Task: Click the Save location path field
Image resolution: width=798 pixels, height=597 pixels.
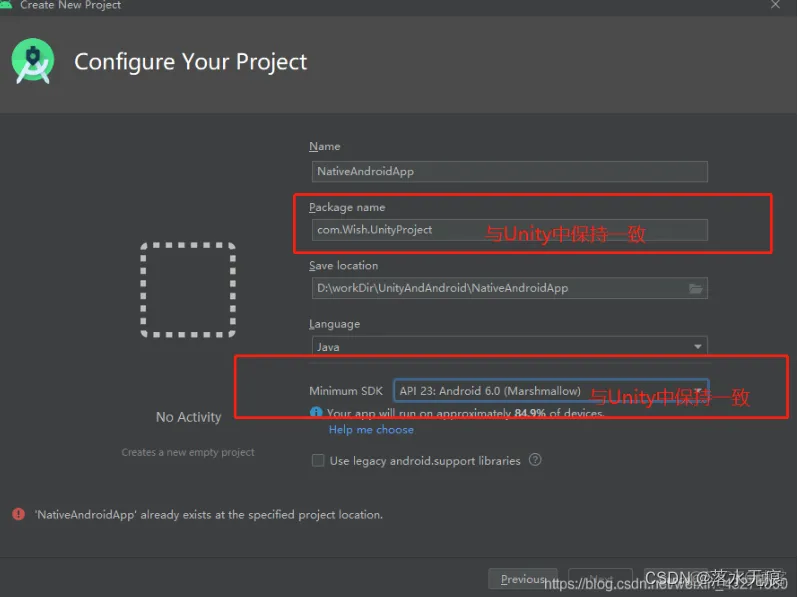Action: pos(509,288)
